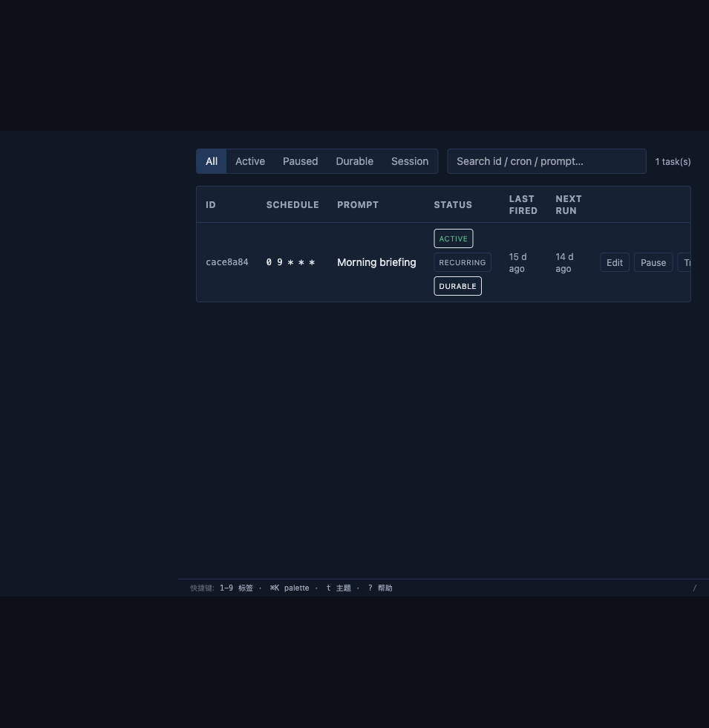This screenshot has height=728, width=709.
Task: Filter by the Session tab
Action: tap(410, 161)
